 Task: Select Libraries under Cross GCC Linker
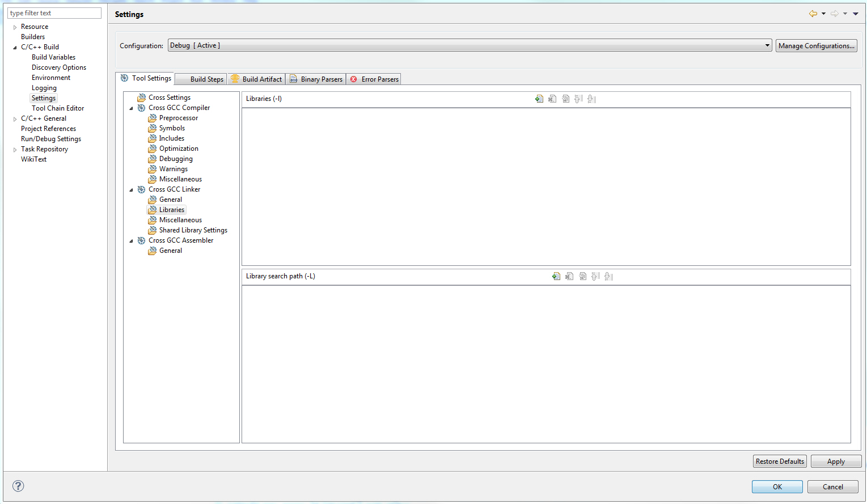(172, 210)
